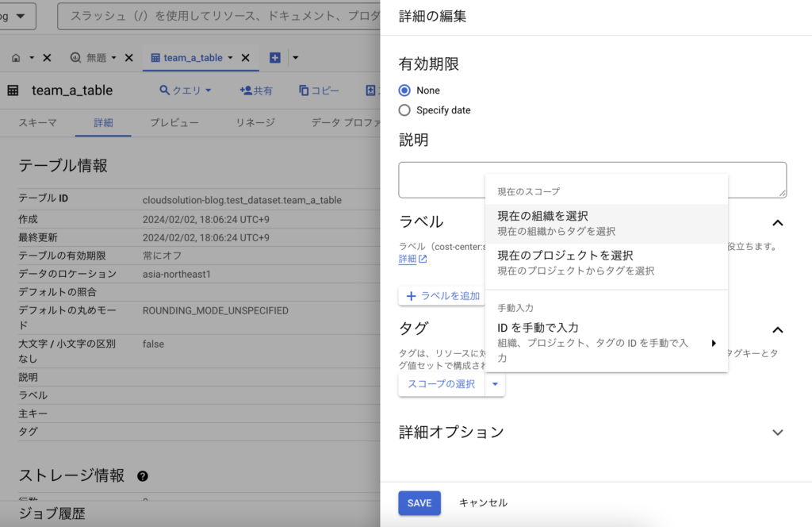Click the キャンセル button
The image size is (812, 527).
coord(483,503)
